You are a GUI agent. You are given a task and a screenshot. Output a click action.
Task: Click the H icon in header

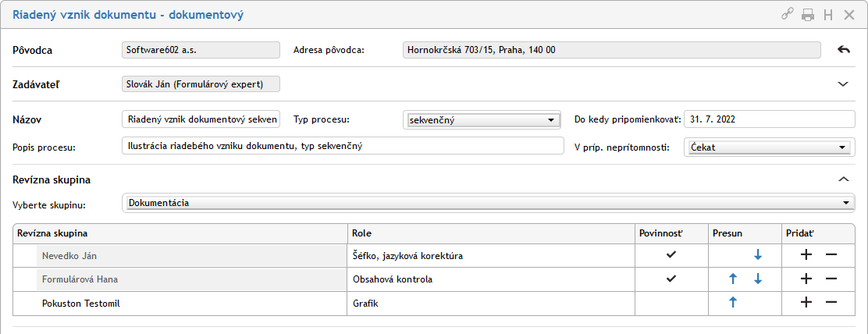[x=828, y=14]
